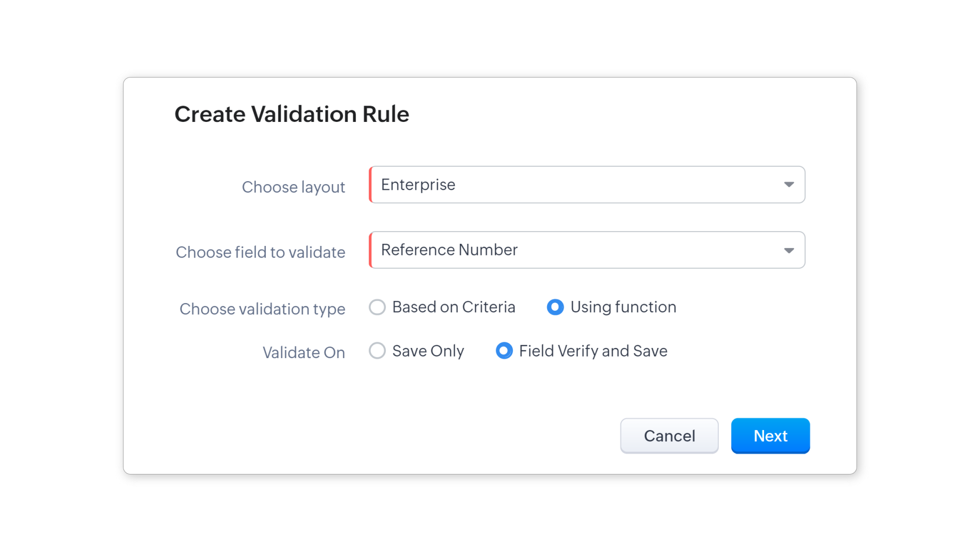Screen dimensions: 980x551
Task: Click the 'Using function' label text
Action: [623, 307]
